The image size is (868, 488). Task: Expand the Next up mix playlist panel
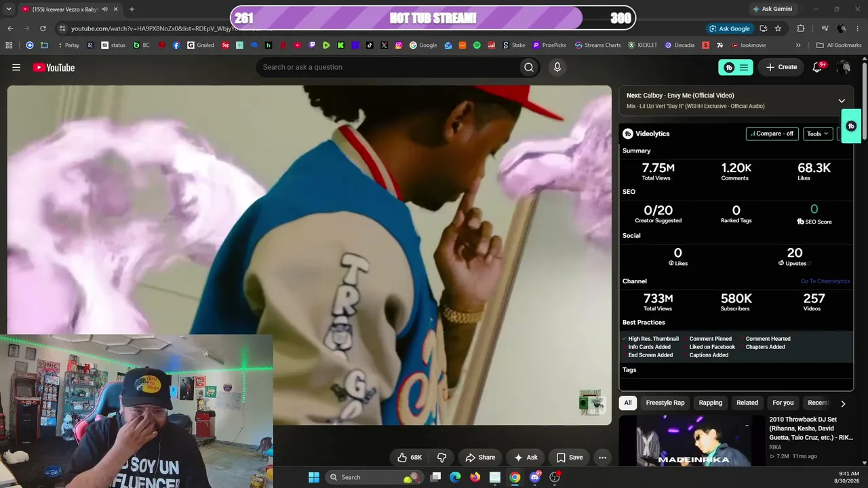tap(842, 101)
